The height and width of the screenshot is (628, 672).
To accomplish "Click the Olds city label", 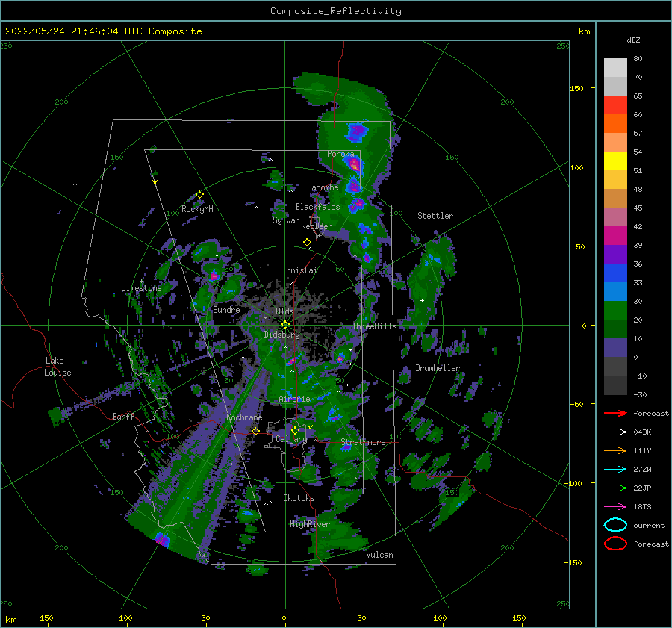I will pyautogui.click(x=284, y=311).
